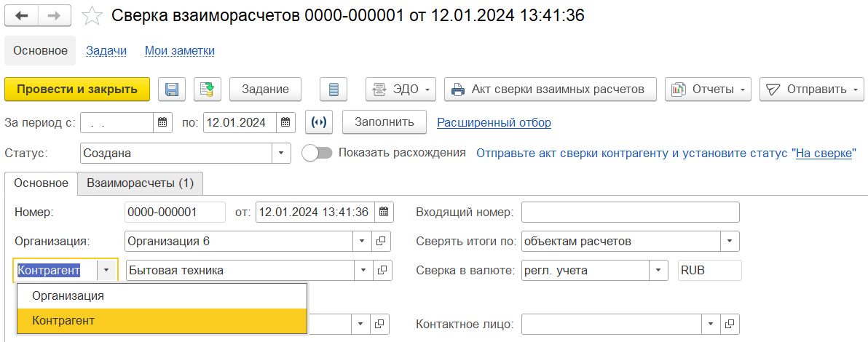
Task: Choose Организация from the open dropdown list
Action: coord(68,296)
